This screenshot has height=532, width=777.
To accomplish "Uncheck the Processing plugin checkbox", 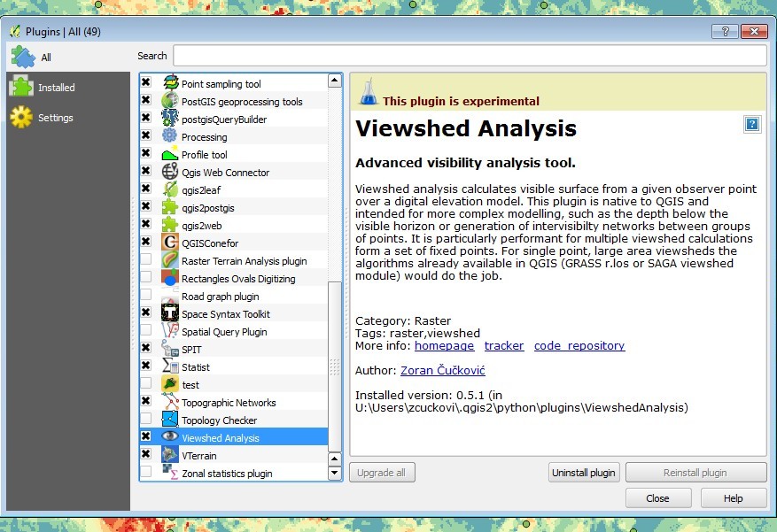I will 145,135.
